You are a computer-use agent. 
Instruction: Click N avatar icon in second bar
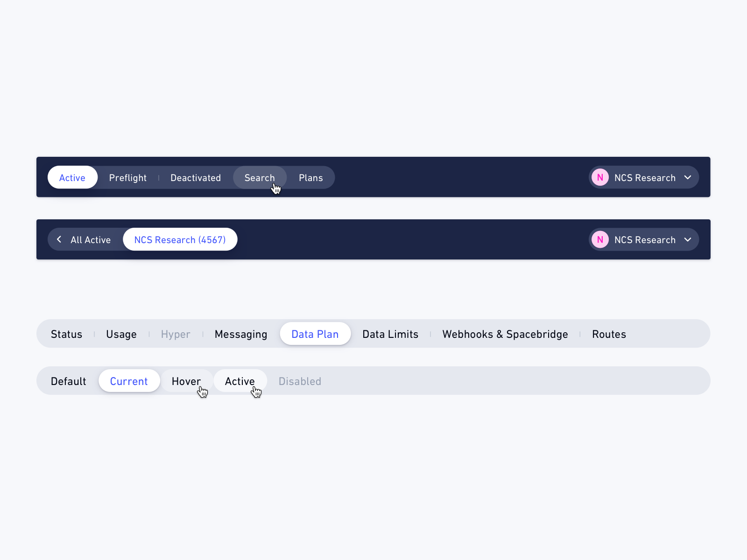[600, 239]
